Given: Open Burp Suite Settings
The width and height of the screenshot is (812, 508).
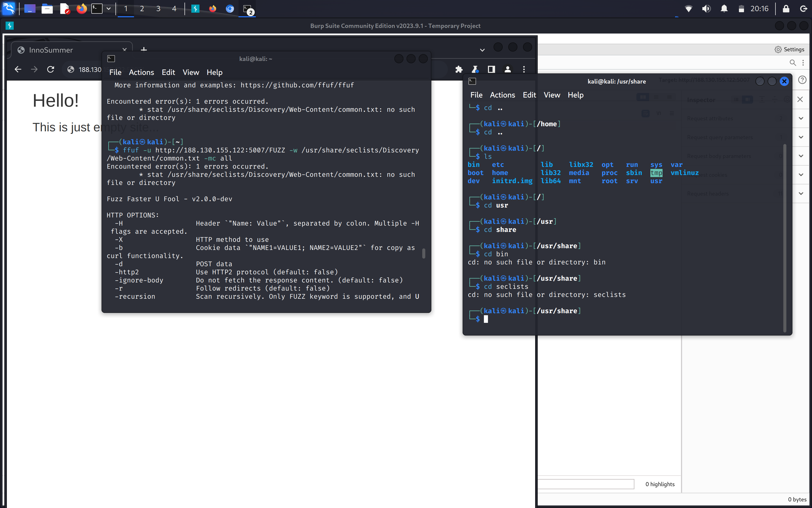Looking at the screenshot, I should (x=789, y=49).
